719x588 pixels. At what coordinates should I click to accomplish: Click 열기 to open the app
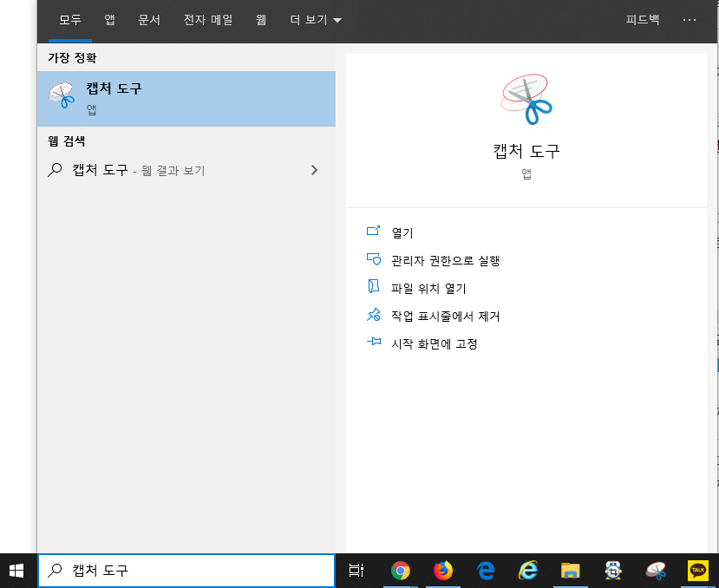402,233
